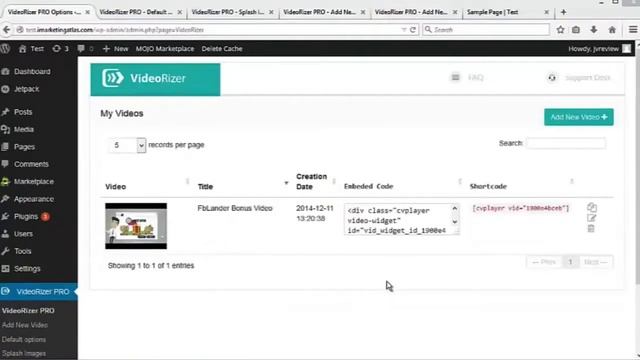This screenshot has height=360, width=640.
Task: Focus the table Search field
Action: pyautogui.click(x=566, y=143)
